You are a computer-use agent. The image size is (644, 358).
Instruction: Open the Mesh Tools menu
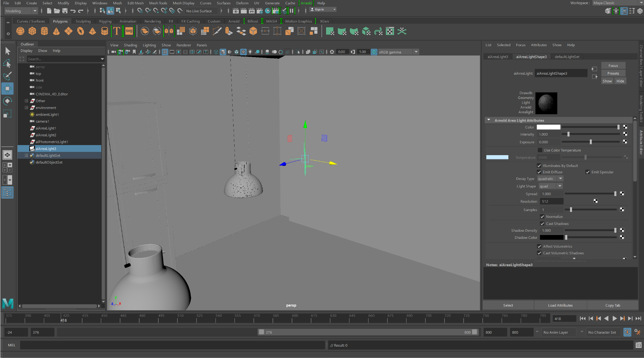coord(158,3)
